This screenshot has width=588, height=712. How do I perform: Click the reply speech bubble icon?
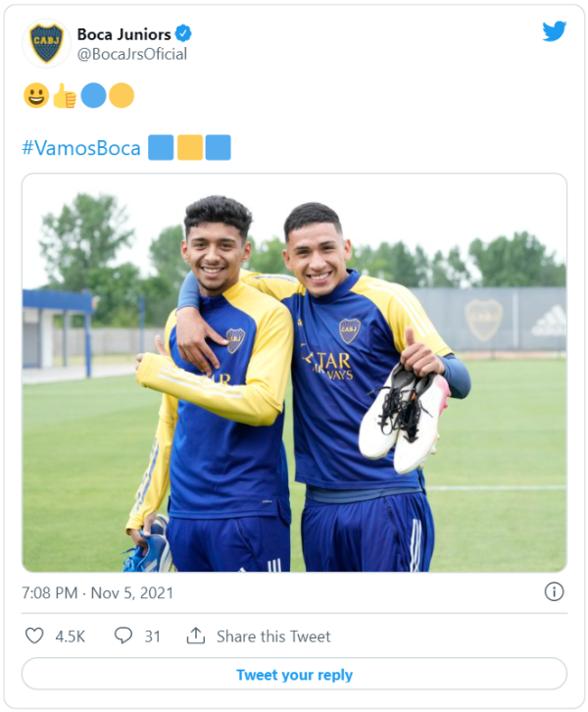(122, 636)
